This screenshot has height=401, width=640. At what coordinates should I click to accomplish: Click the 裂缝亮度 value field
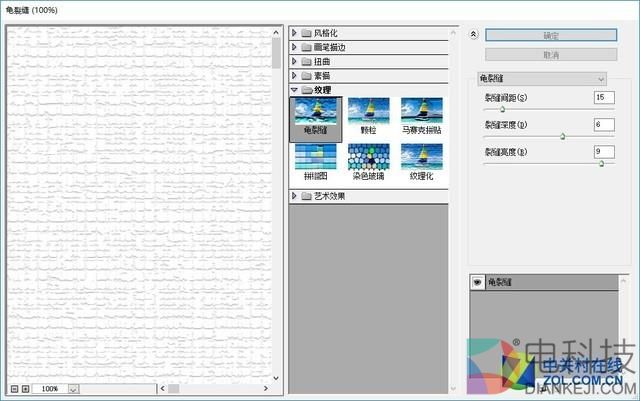[x=604, y=151]
